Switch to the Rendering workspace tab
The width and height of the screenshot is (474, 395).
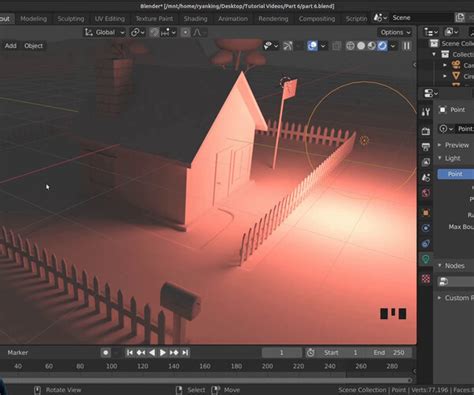pyautogui.click(x=273, y=19)
